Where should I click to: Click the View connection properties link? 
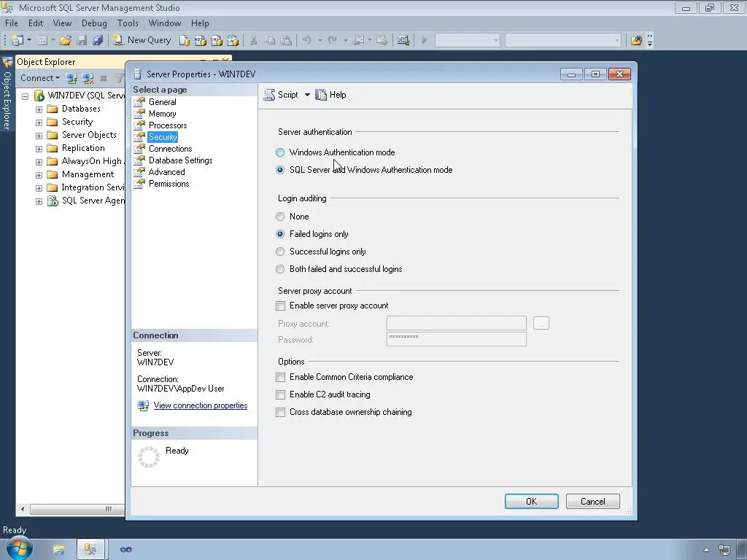(201, 405)
